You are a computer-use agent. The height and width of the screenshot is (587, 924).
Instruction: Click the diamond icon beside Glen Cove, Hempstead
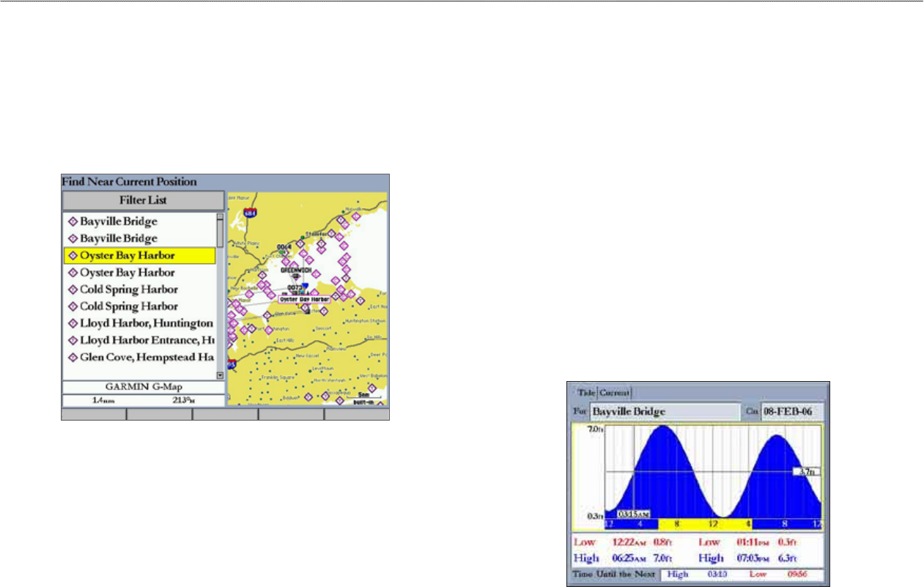73,358
